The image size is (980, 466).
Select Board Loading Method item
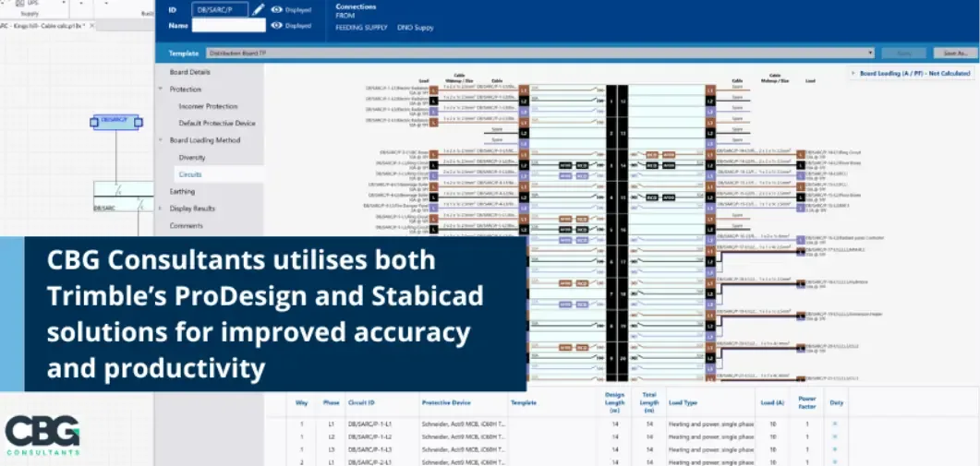204,140
